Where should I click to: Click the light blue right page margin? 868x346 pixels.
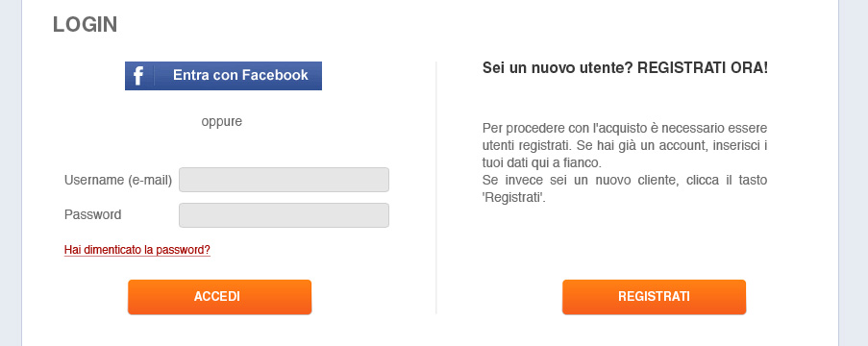click(x=853, y=173)
